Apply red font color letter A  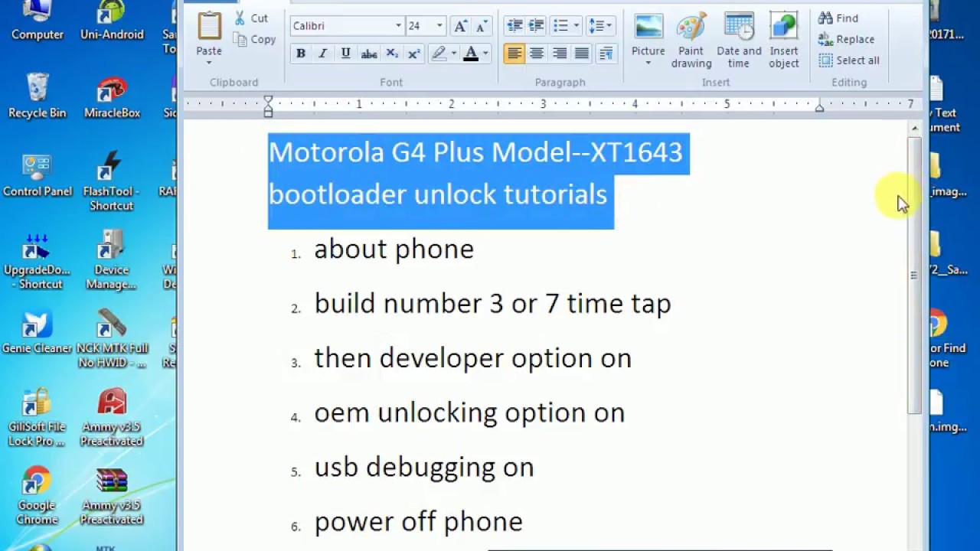click(471, 54)
